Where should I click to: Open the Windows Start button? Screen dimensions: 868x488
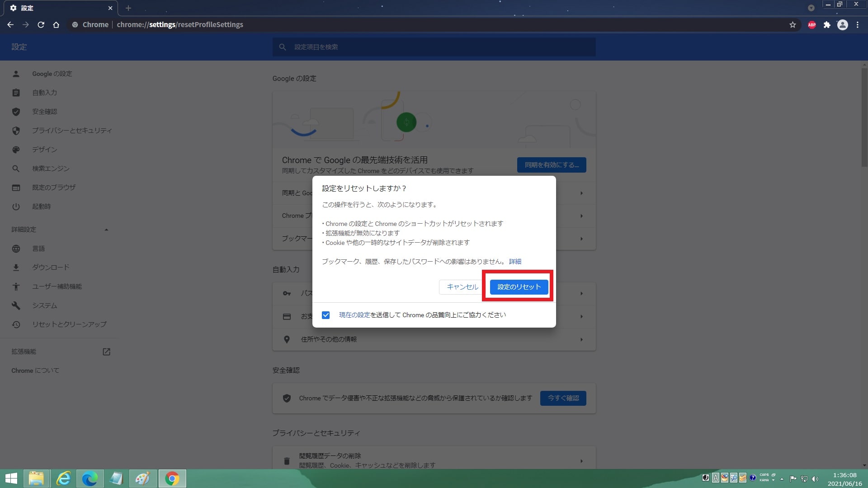click(x=11, y=479)
